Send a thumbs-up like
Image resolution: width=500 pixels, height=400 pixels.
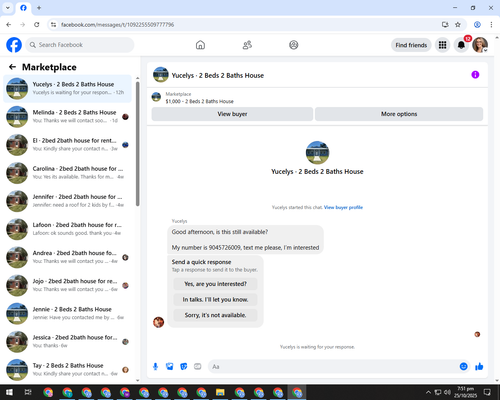pyautogui.click(x=479, y=367)
